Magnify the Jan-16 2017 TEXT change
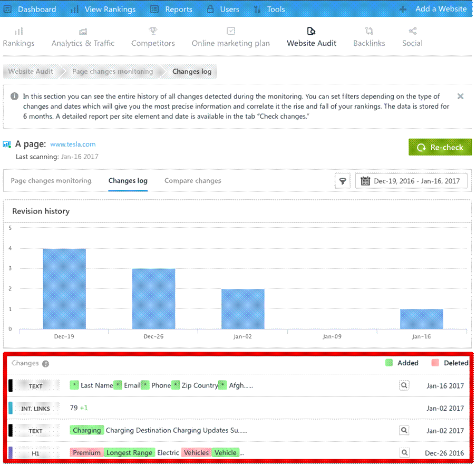Image resolution: width=476 pixels, height=465 pixels. [404, 385]
